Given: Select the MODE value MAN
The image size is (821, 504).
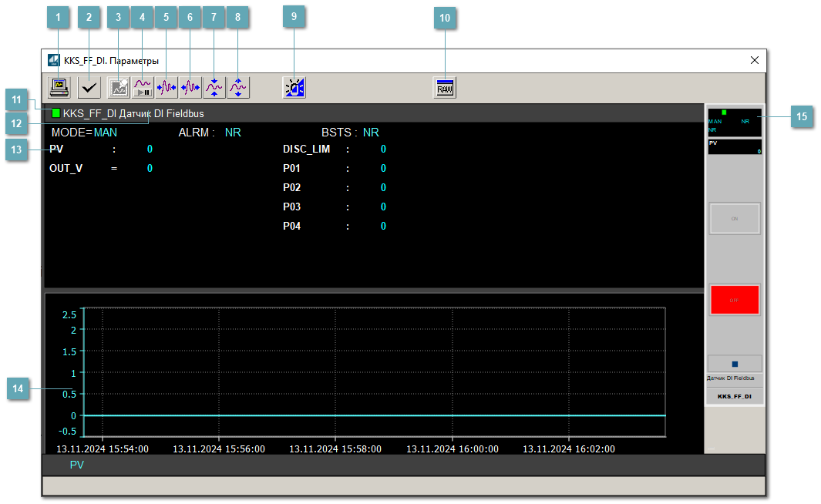Looking at the screenshot, I should point(106,133).
